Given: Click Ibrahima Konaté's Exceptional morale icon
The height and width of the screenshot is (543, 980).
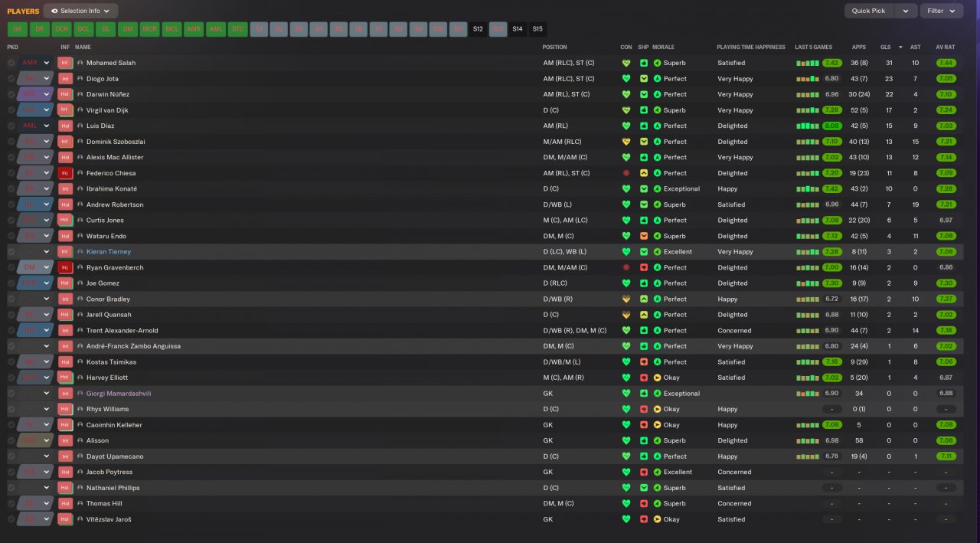Looking at the screenshot, I should pos(657,188).
